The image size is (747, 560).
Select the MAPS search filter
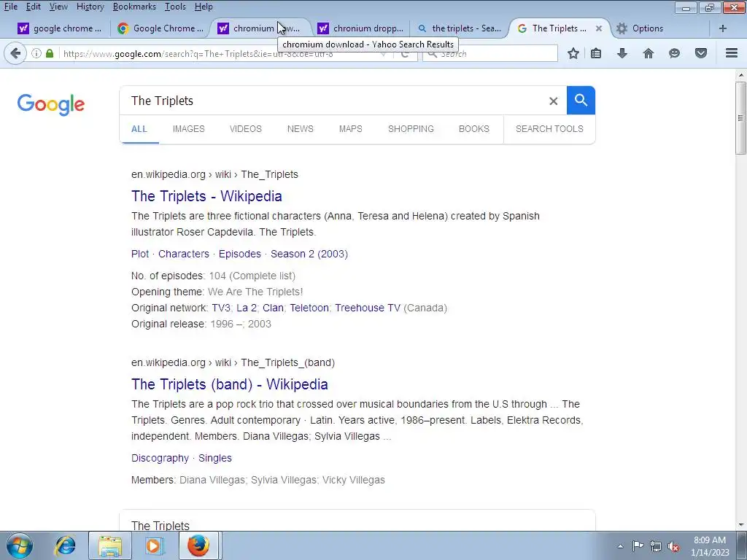[x=351, y=129]
